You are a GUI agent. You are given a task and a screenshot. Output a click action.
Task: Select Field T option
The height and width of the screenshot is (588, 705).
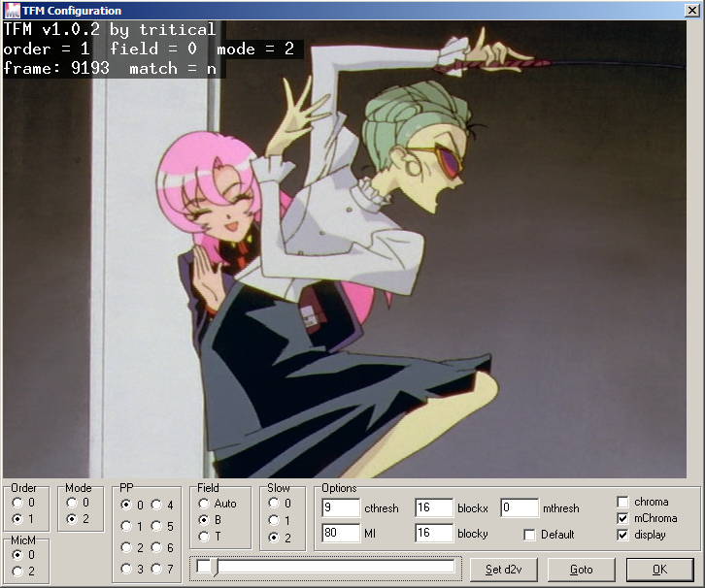204,537
